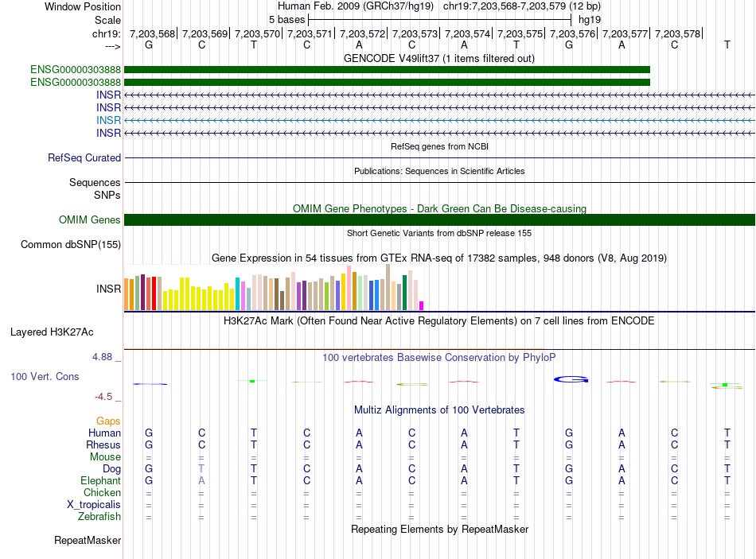Click the -4.5 lower scale value
Viewport: 756px width, 559px height.
pyautogui.click(x=103, y=397)
